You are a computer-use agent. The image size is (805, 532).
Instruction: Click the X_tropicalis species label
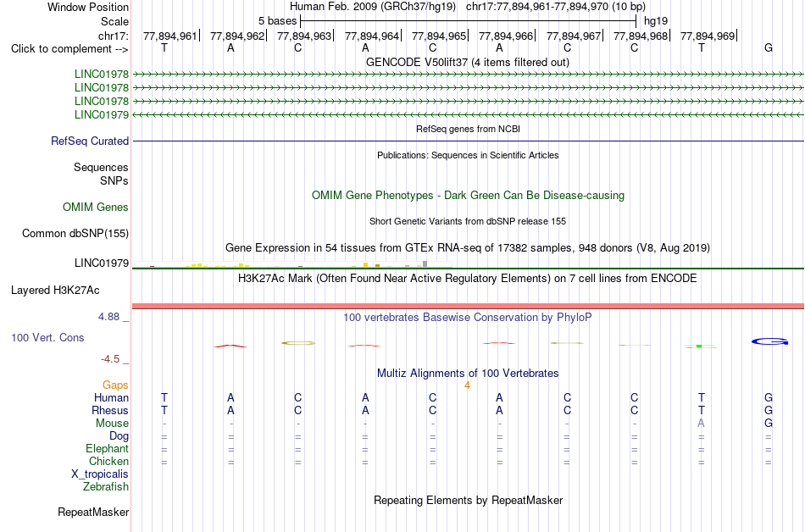(x=100, y=474)
